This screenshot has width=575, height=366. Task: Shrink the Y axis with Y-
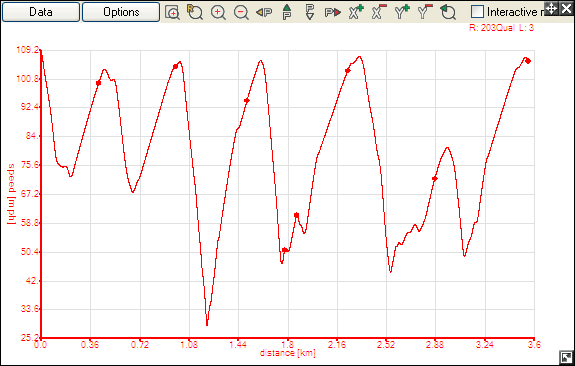425,12
